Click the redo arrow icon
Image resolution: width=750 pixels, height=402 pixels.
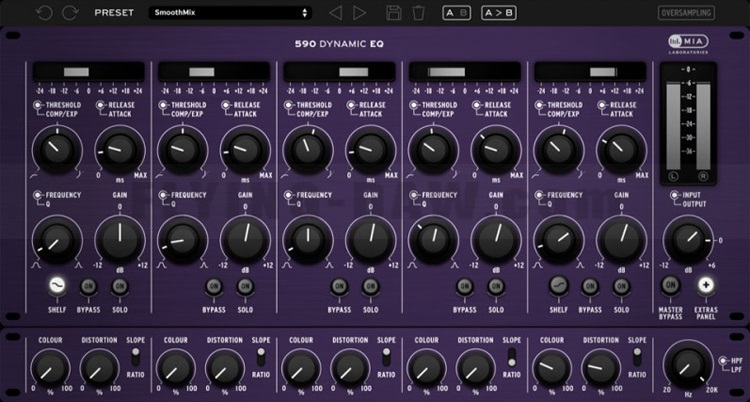click(70, 13)
